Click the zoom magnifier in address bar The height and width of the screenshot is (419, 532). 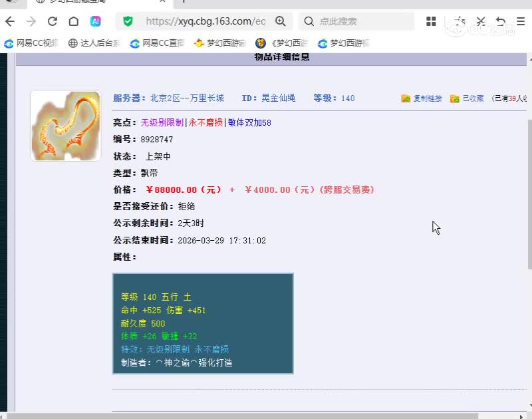pos(280,21)
